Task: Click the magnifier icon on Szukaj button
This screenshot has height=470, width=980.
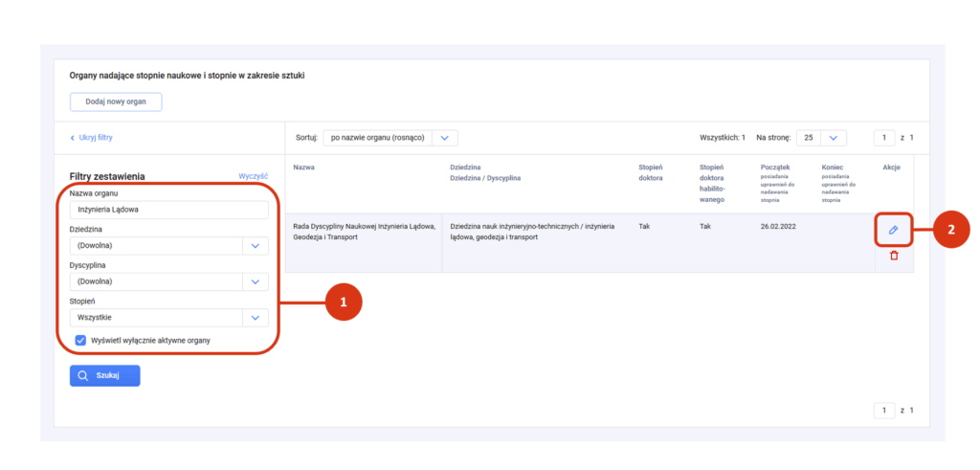Action: pos(83,375)
